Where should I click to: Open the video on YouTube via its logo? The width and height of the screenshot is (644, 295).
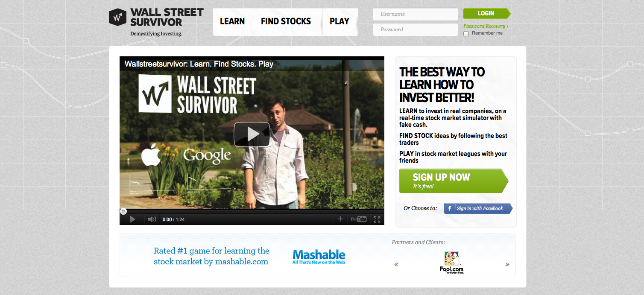[x=358, y=219]
